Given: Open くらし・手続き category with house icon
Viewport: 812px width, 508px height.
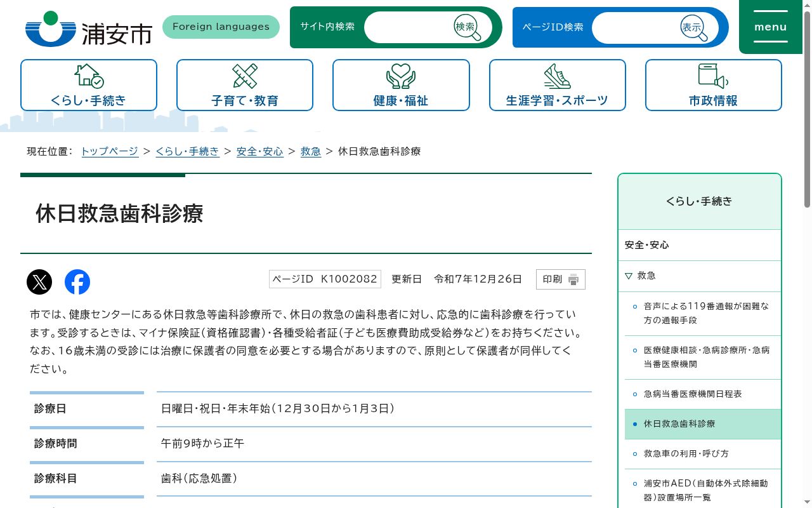Looking at the screenshot, I should tap(89, 85).
